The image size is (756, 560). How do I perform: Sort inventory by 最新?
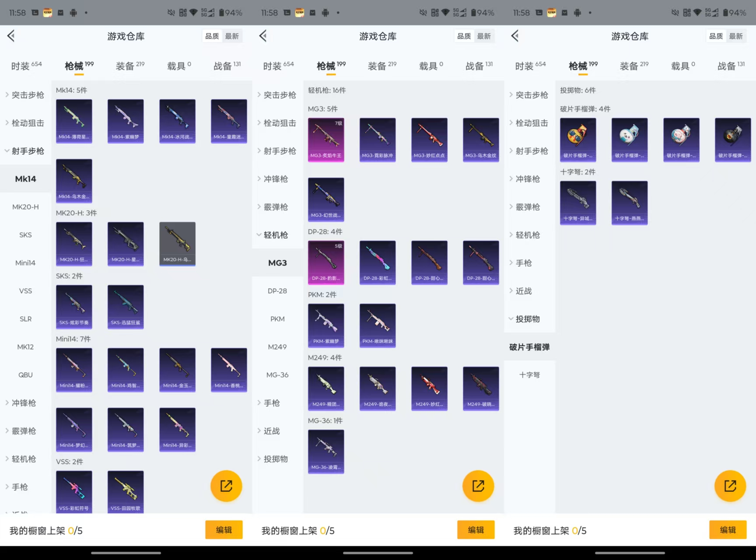point(232,36)
